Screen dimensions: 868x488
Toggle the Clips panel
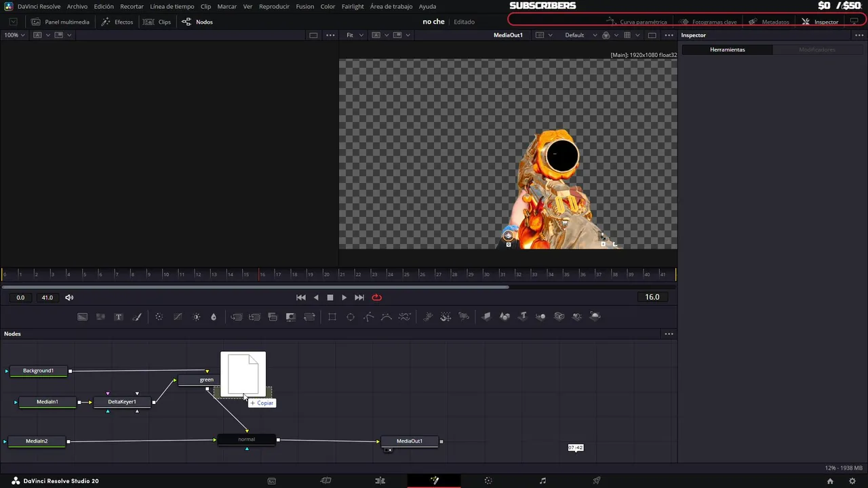click(x=157, y=22)
